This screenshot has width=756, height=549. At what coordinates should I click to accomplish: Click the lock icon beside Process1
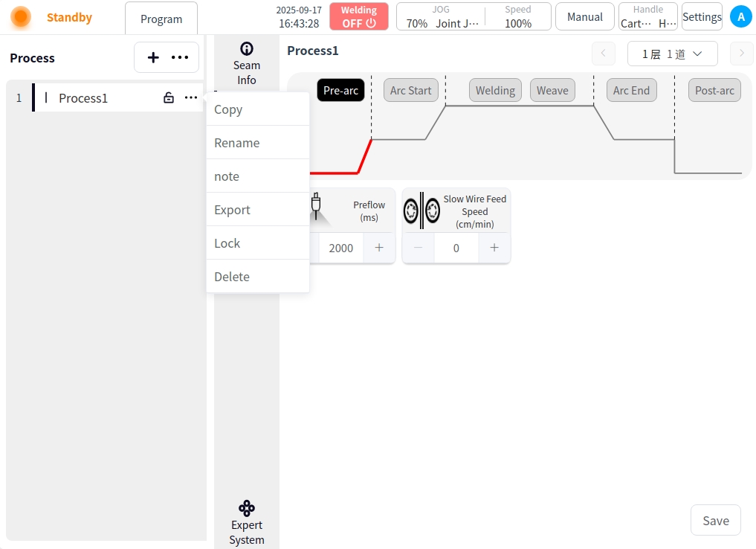(x=169, y=98)
